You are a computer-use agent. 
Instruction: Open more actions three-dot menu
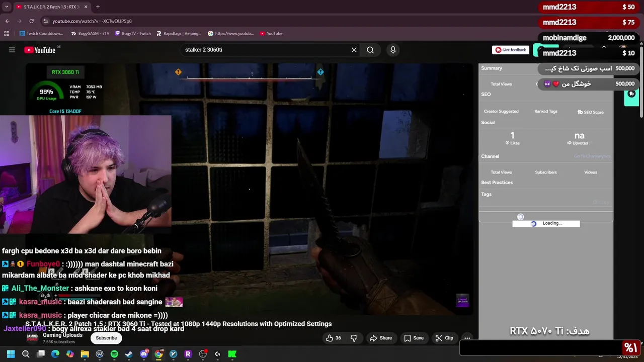[467, 338]
